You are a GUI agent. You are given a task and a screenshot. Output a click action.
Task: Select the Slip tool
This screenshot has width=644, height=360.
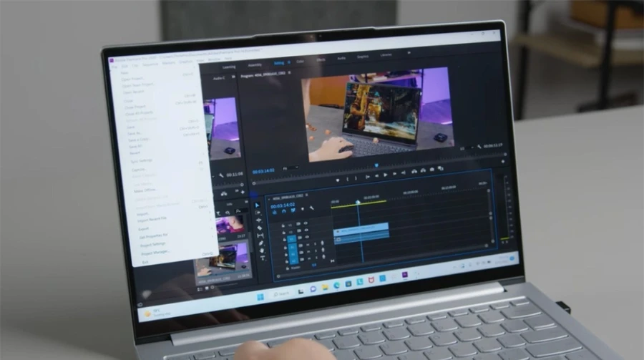[260, 235]
